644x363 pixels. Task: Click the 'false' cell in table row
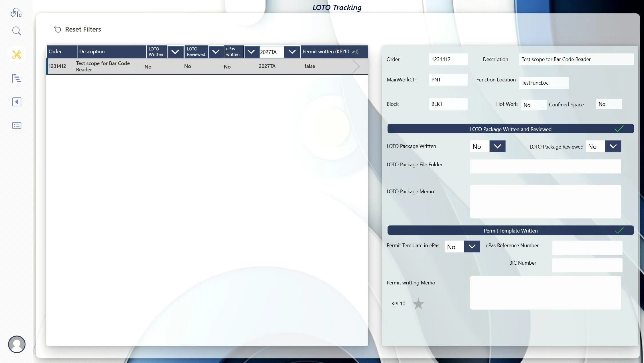[x=310, y=66]
